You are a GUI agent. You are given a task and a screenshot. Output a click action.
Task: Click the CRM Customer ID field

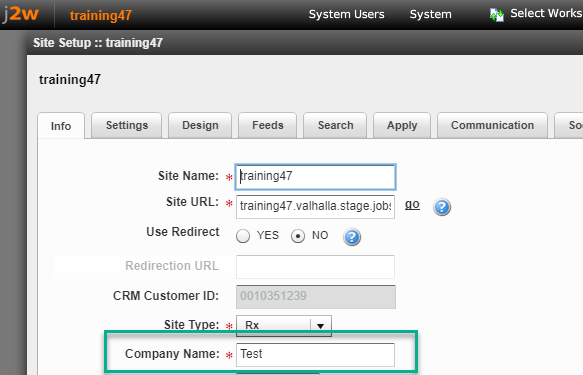(x=316, y=297)
